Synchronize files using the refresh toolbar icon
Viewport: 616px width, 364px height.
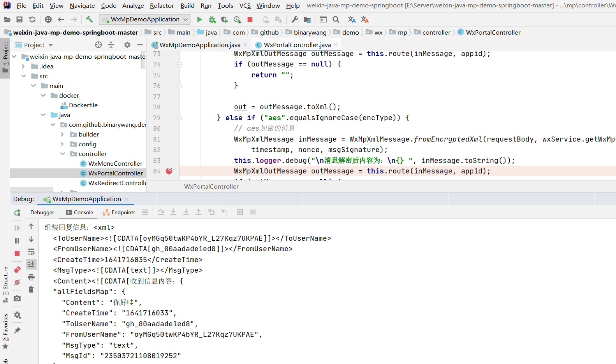[x=32, y=19]
